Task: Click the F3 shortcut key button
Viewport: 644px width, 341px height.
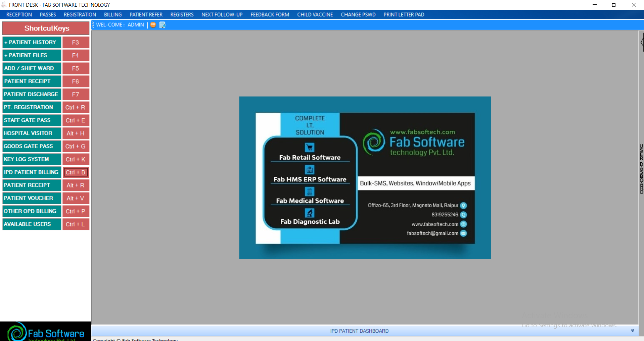Action: pos(76,42)
